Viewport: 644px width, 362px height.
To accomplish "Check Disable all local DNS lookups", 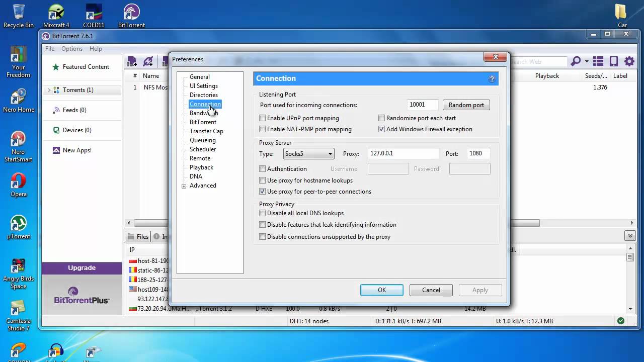I will 262,213.
